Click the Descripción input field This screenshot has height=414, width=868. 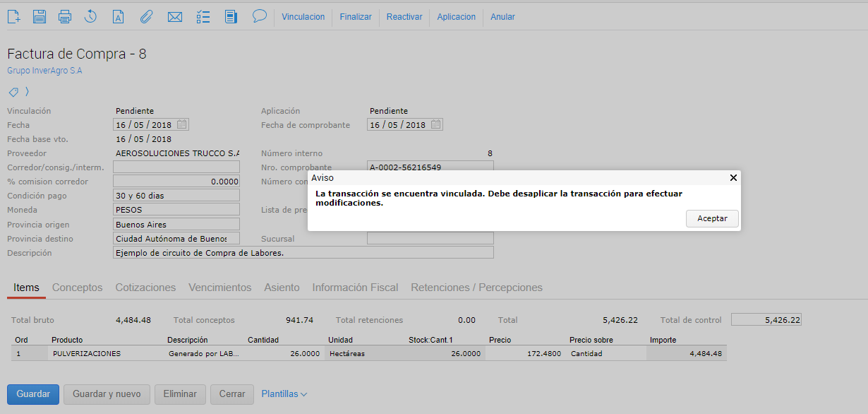click(x=303, y=253)
